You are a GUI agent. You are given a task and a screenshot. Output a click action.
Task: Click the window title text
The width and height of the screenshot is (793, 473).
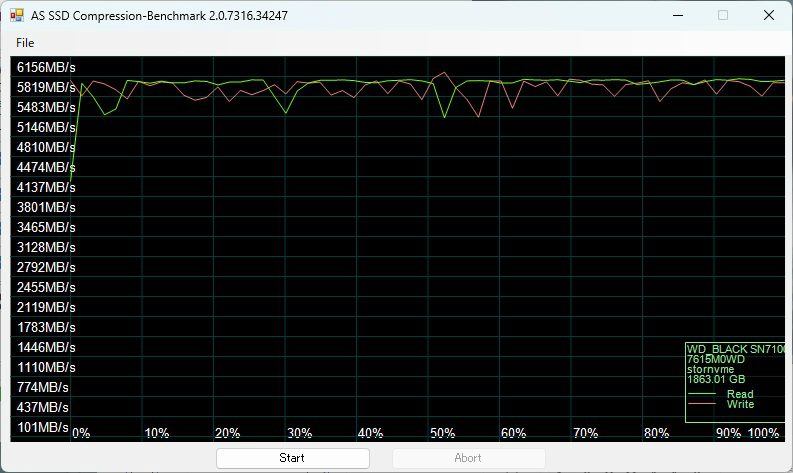point(159,16)
